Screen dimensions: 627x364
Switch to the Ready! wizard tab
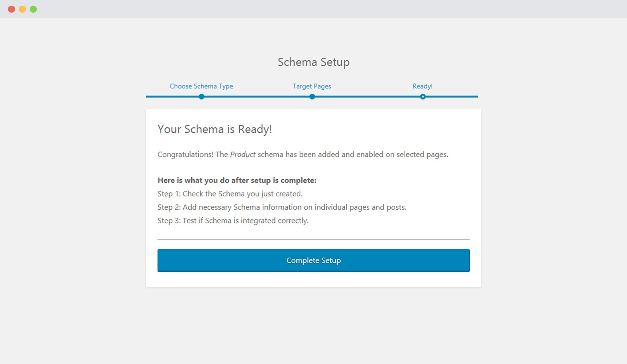pyautogui.click(x=423, y=86)
